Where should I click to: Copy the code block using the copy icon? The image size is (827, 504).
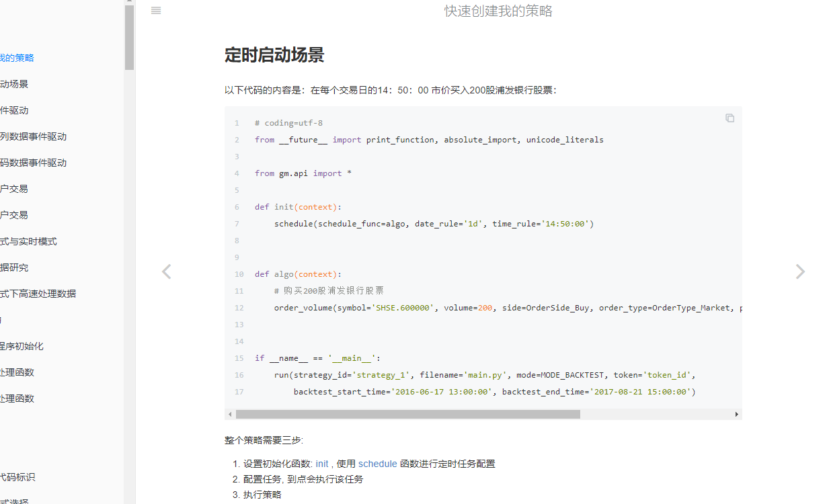[x=730, y=118]
